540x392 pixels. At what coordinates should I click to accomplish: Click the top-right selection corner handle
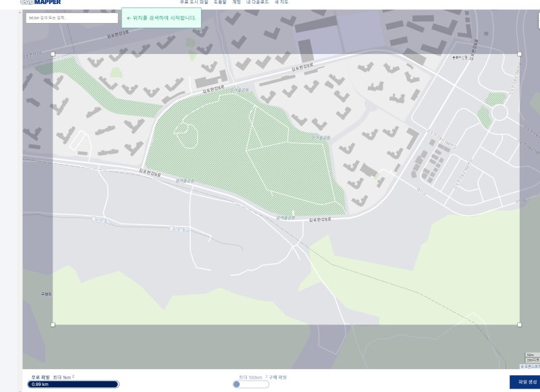pyautogui.click(x=519, y=54)
